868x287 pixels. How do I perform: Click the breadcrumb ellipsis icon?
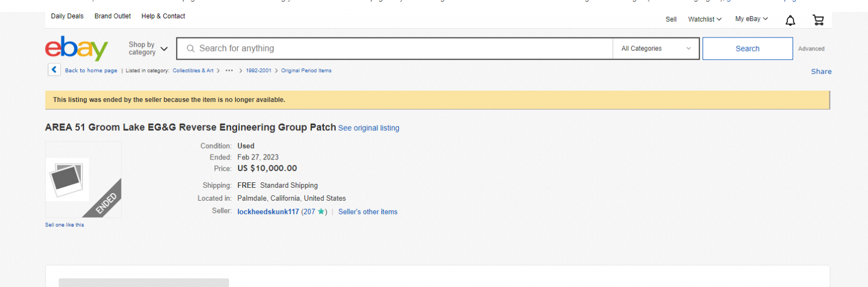tap(229, 71)
